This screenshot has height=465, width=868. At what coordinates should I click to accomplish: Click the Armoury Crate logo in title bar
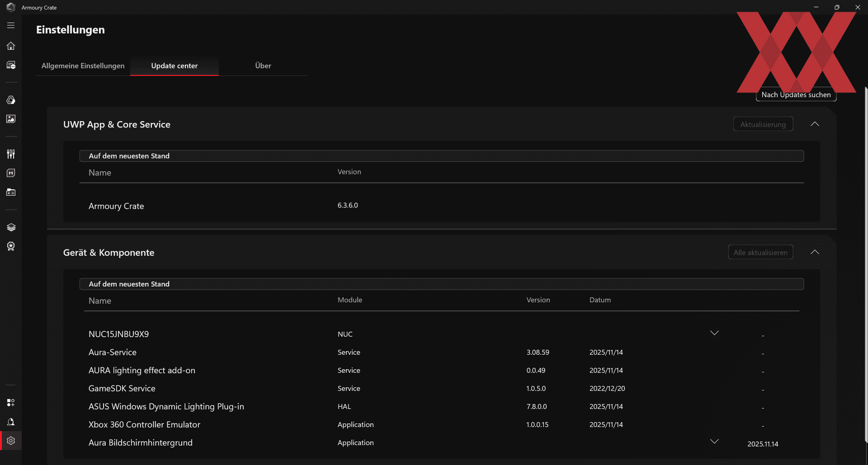coord(11,7)
